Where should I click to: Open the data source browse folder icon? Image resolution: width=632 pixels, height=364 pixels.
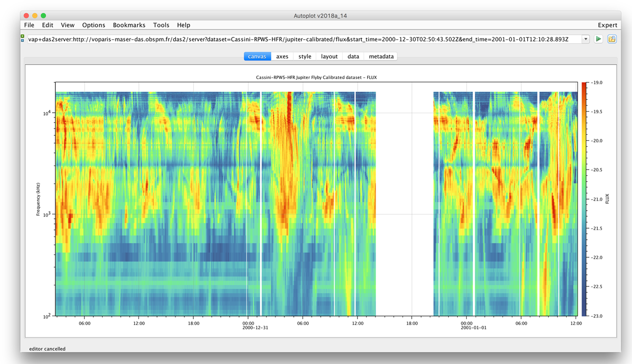pos(612,40)
